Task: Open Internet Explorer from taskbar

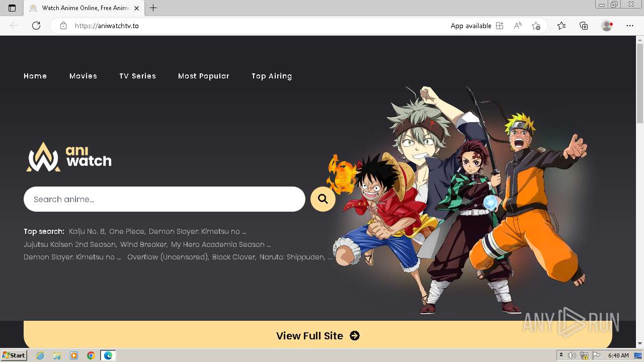Action: point(40,355)
